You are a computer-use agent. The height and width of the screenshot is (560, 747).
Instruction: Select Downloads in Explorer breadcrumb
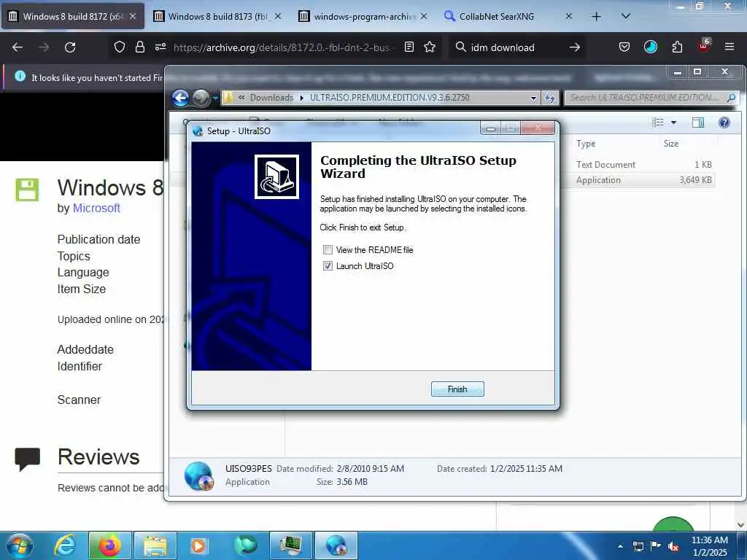pos(271,98)
